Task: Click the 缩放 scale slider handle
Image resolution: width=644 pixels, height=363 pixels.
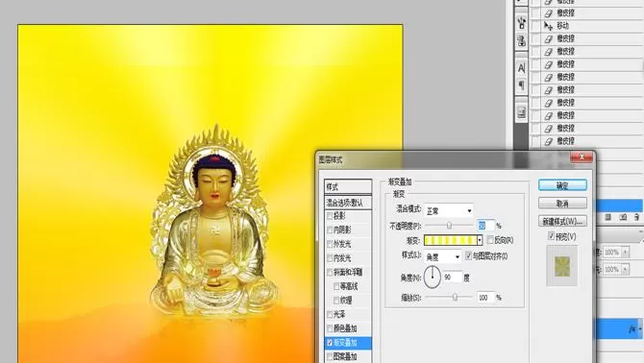Action: coord(455,297)
